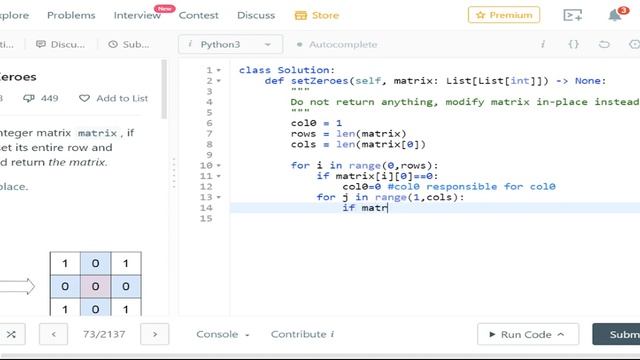Collapse code fold at line 13
This screenshot has width=640, height=360.
point(219,198)
